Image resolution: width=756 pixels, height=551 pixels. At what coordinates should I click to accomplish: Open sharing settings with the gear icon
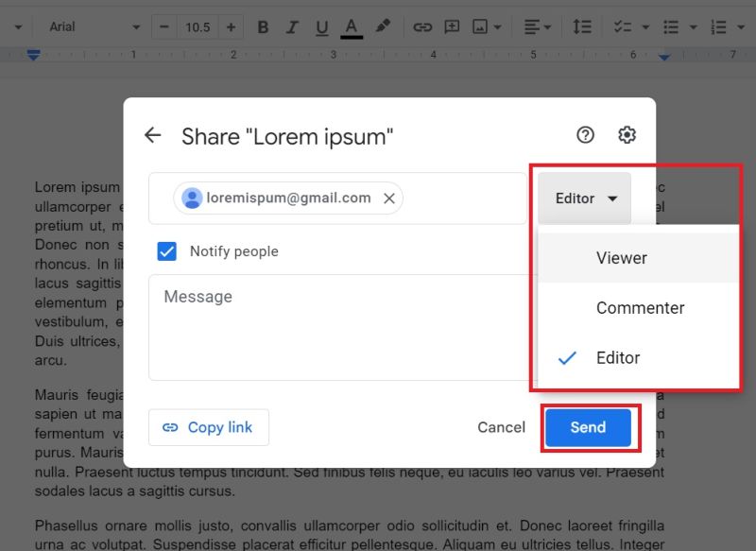(627, 136)
